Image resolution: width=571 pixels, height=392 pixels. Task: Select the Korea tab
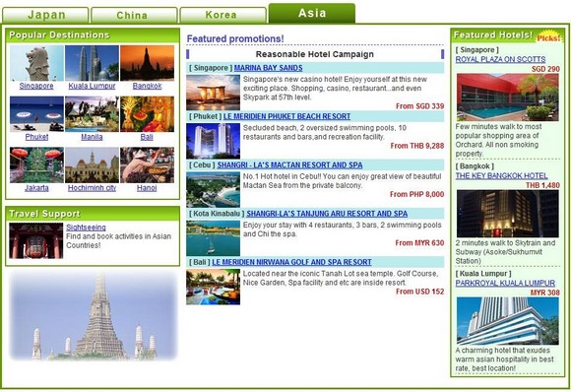(222, 16)
